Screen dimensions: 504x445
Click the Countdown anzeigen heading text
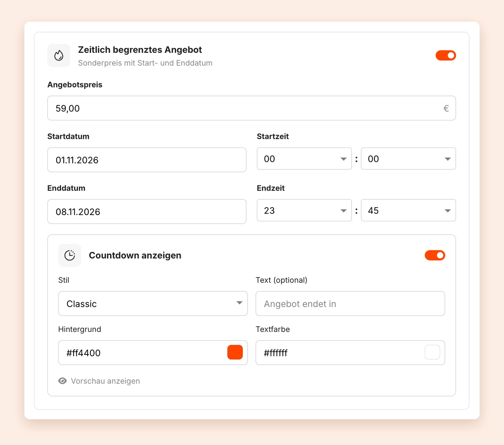tap(135, 255)
